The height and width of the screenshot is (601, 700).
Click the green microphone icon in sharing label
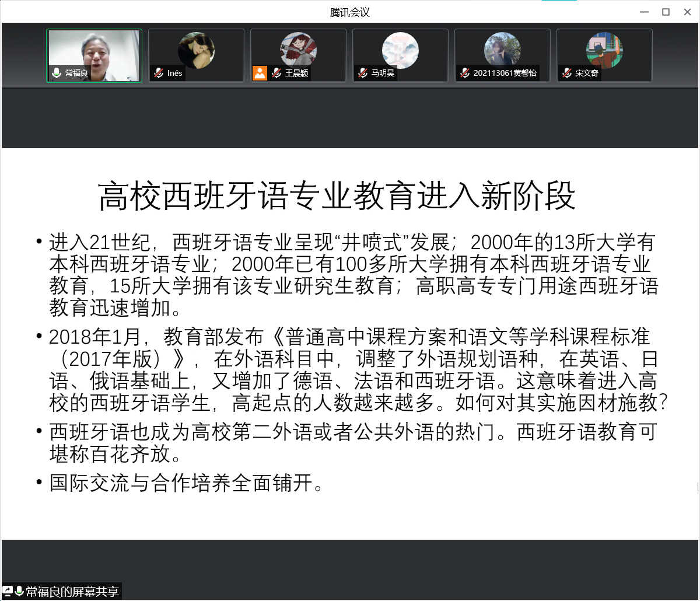pos(19,591)
